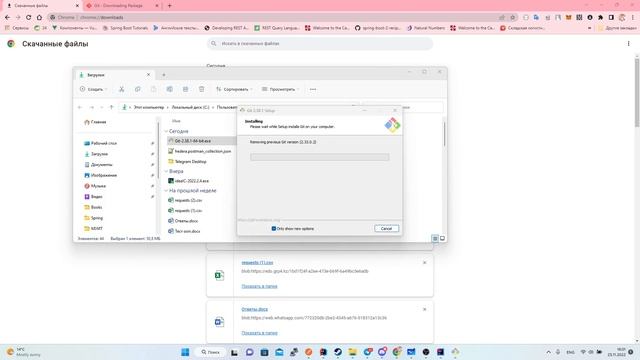The height and width of the screenshot is (360, 640).
Task: Switch Explorer to details view icon
Action: coord(435,238)
